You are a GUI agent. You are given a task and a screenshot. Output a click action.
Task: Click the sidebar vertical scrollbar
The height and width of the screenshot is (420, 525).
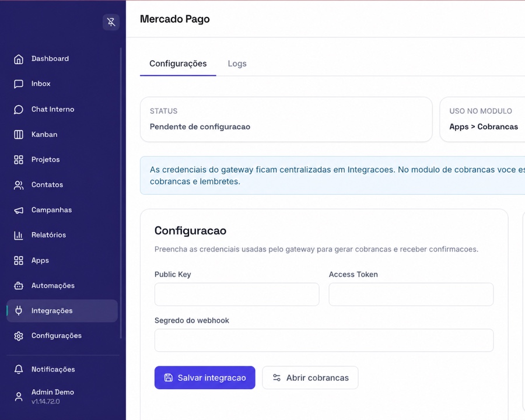[121, 192]
